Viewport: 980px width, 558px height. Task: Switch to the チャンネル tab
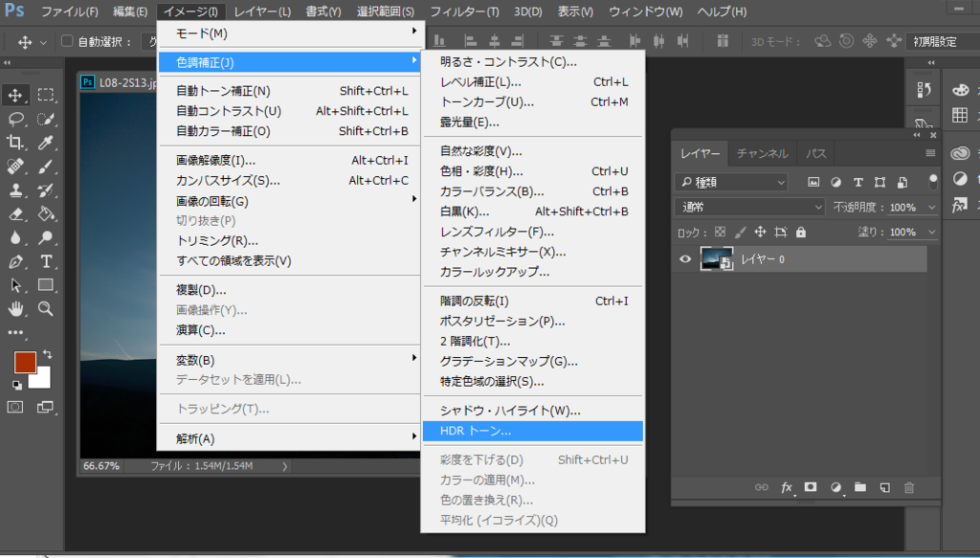[762, 153]
